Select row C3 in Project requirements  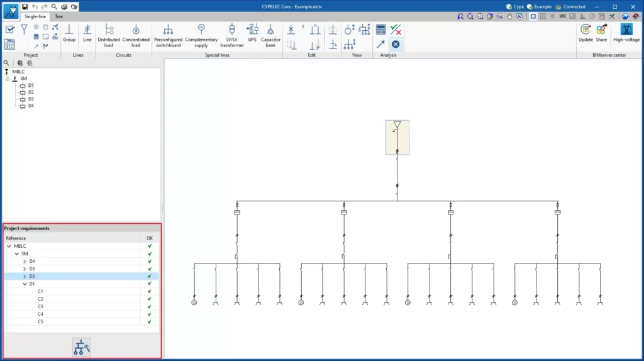point(81,306)
